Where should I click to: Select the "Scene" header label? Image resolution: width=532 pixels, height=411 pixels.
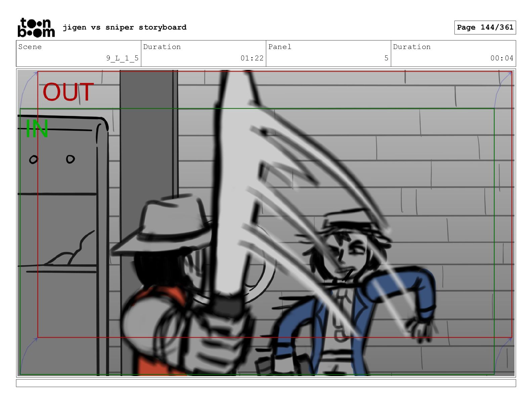[x=30, y=47]
